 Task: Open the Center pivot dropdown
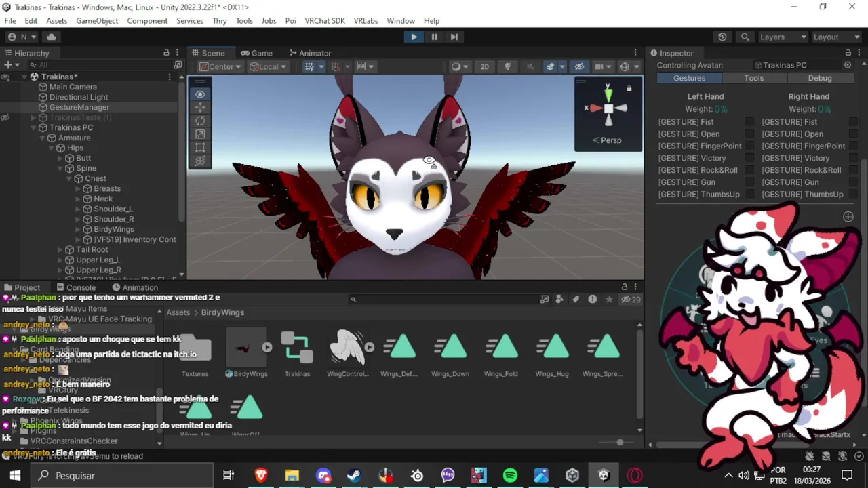pos(220,66)
